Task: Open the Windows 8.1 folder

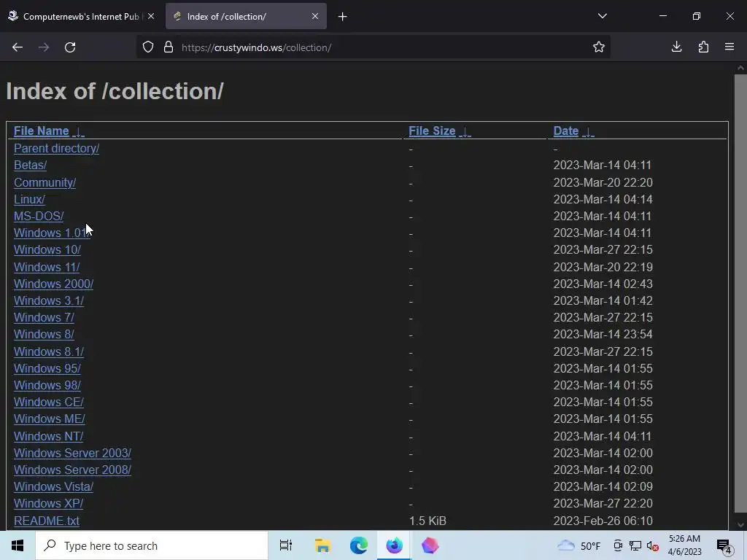Action: point(49,352)
